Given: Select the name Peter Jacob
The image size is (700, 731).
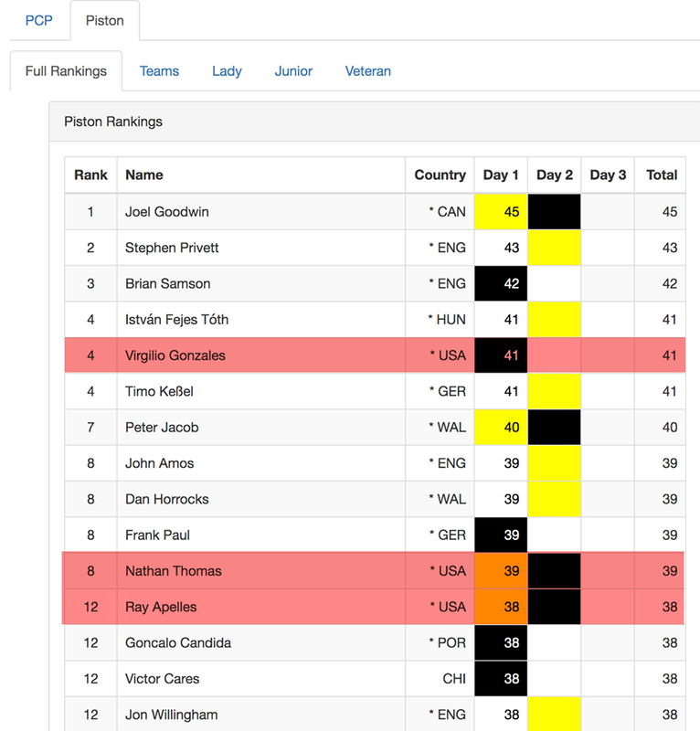Looking at the screenshot, I should 162,427.
